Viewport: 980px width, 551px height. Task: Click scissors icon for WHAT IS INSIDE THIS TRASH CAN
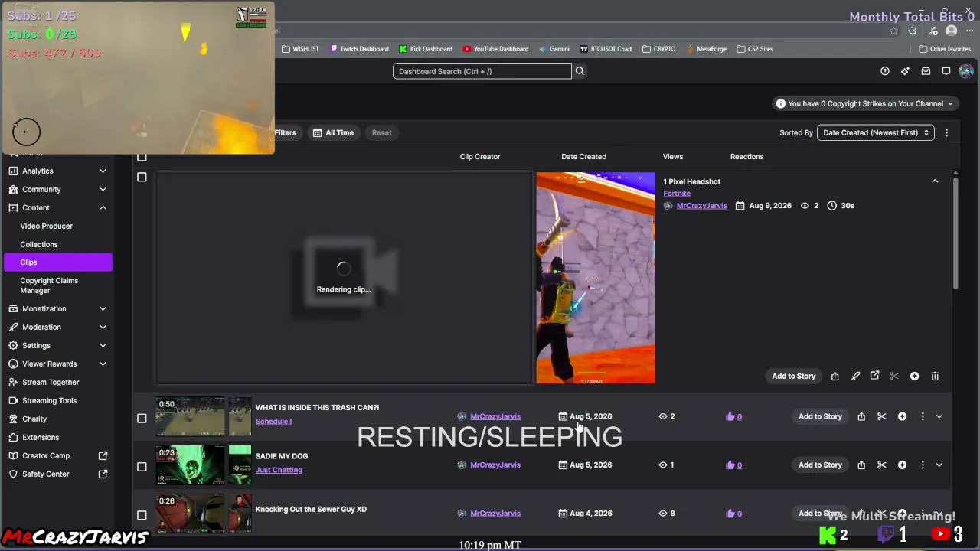click(882, 416)
